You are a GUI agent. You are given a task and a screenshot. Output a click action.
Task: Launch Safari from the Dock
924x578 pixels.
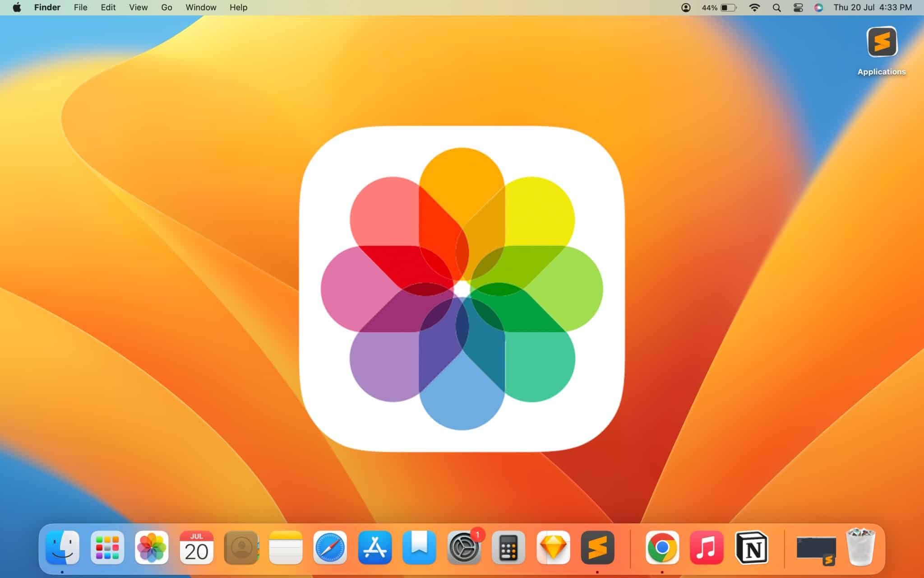point(330,548)
